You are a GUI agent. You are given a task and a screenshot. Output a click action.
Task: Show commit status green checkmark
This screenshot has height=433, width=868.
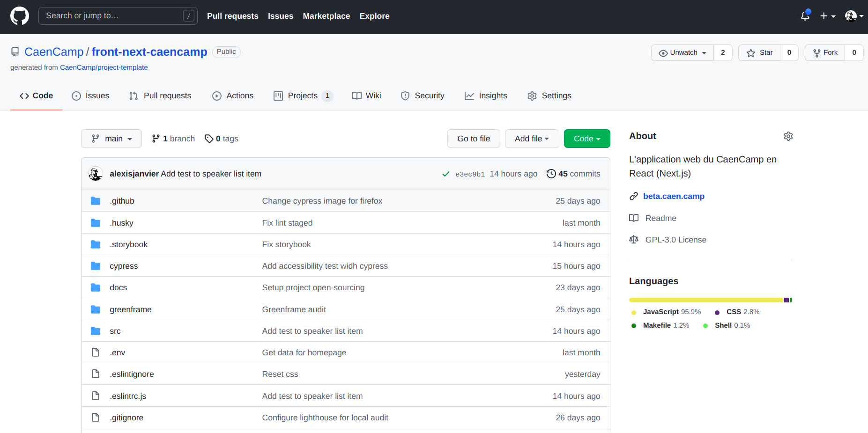446,174
